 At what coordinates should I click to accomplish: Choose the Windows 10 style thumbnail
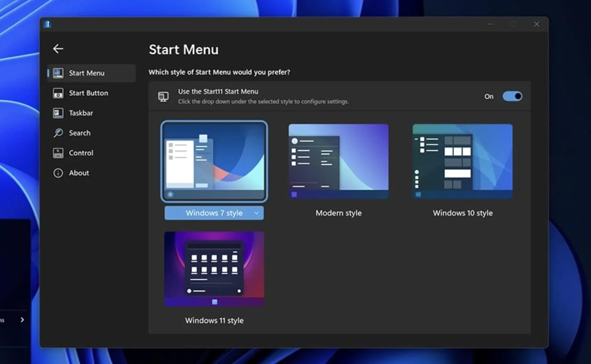pos(463,161)
